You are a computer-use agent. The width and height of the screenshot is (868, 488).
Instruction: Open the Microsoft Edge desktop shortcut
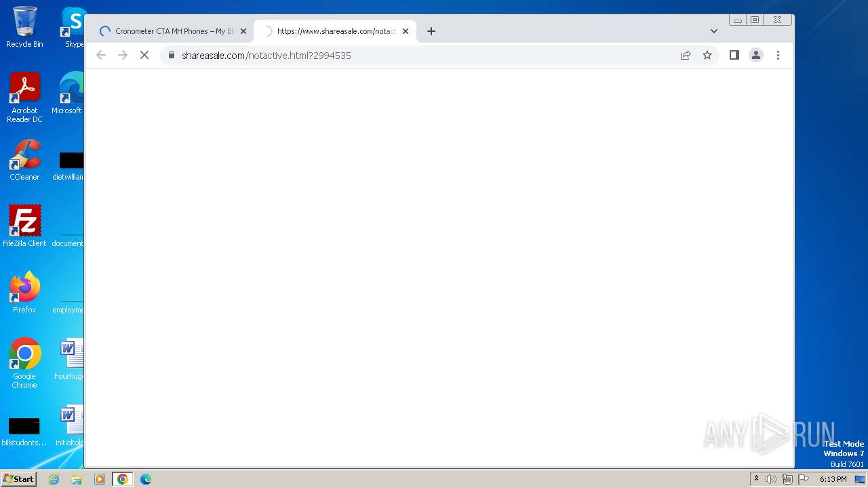click(68, 94)
